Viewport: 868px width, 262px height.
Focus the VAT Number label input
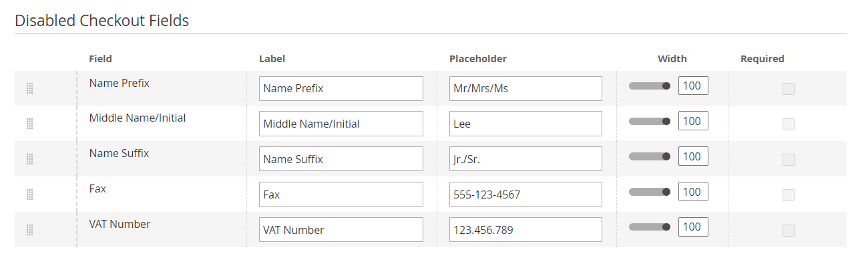tap(341, 230)
